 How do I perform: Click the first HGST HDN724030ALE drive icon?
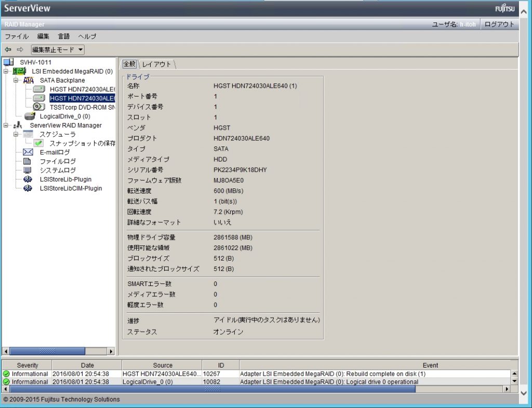tap(39, 89)
